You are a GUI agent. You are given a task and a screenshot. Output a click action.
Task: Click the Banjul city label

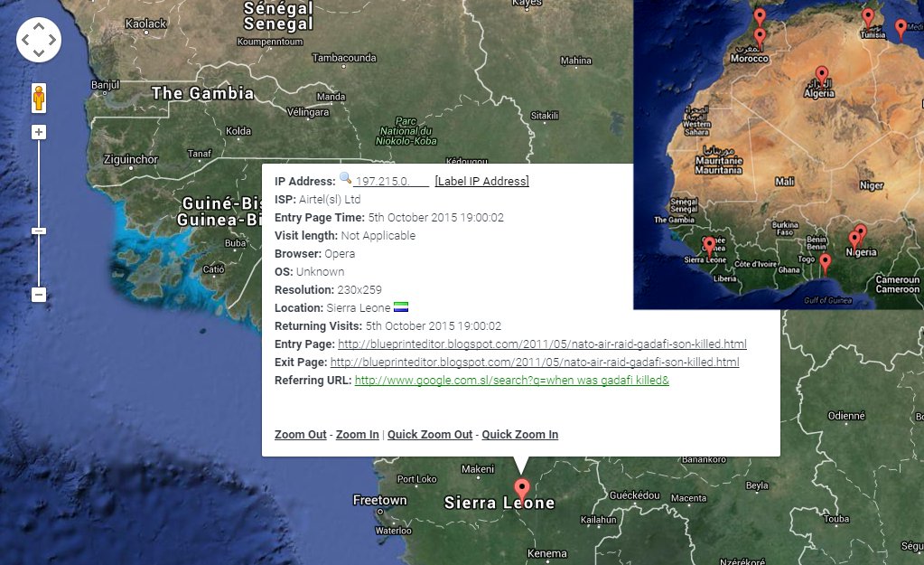tap(106, 85)
